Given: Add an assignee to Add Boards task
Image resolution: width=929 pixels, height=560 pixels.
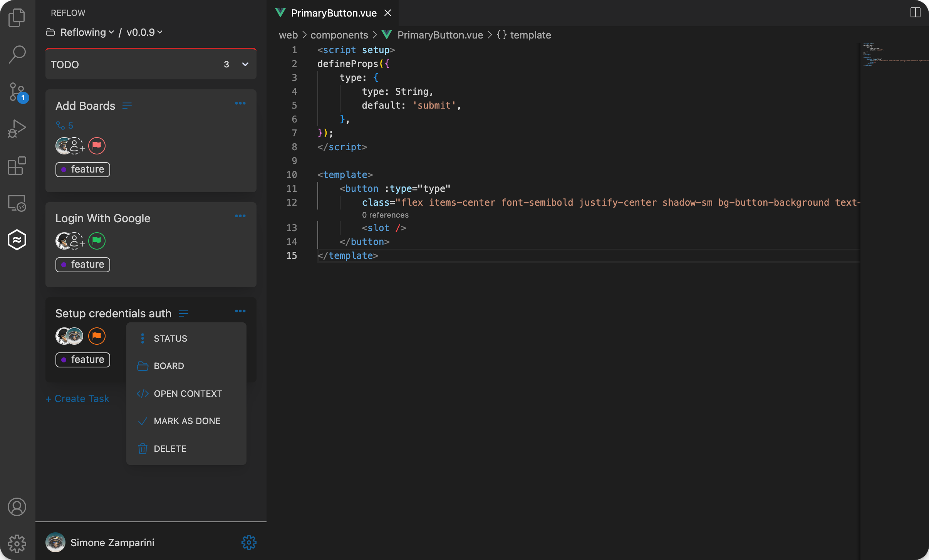Looking at the screenshot, I should point(76,146).
